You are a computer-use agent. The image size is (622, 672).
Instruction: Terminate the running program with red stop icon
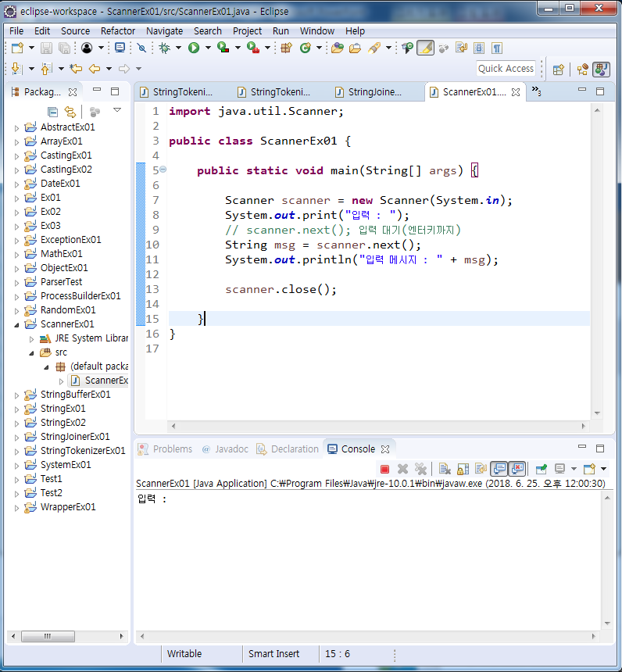point(384,470)
